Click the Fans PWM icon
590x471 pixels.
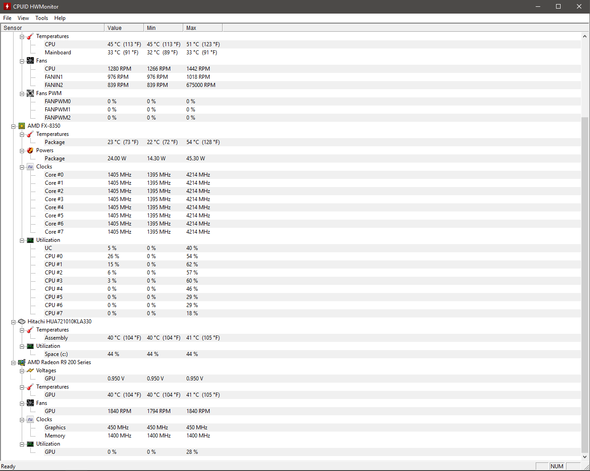30,93
